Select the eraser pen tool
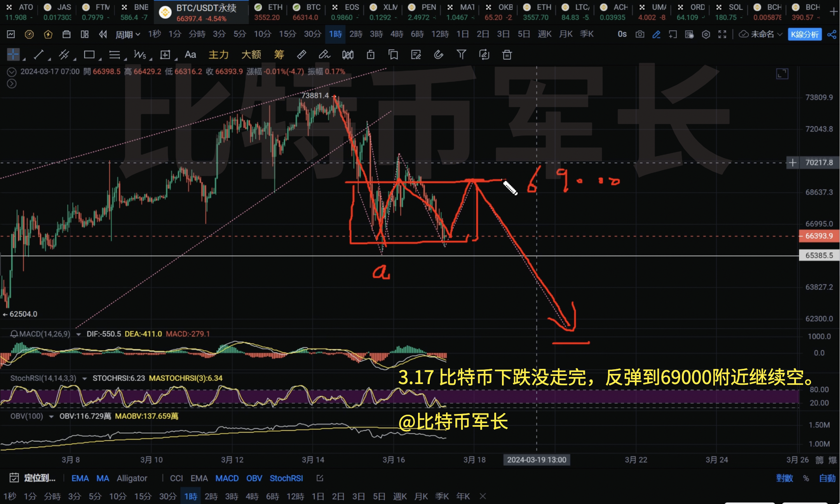840x504 pixels. (324, 54)
